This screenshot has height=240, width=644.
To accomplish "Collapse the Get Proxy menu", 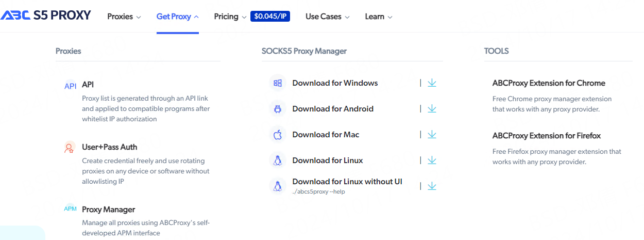I will [x=177, y=17].
